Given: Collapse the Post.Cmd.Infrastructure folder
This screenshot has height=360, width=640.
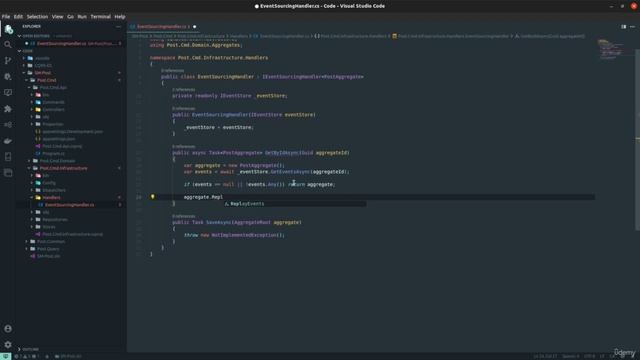Looking at the screenshot, I should point(63,168).
